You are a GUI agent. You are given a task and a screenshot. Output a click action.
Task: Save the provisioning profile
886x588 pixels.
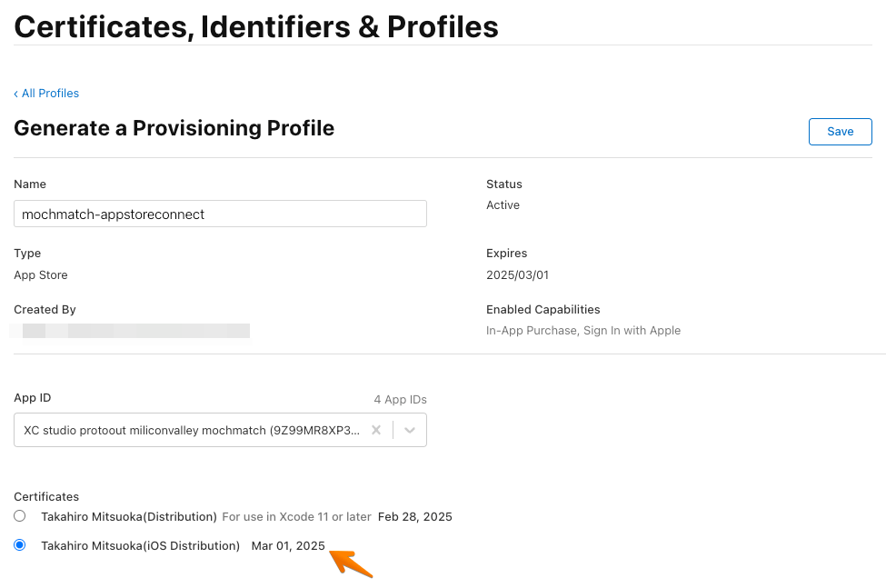(841, 132)
